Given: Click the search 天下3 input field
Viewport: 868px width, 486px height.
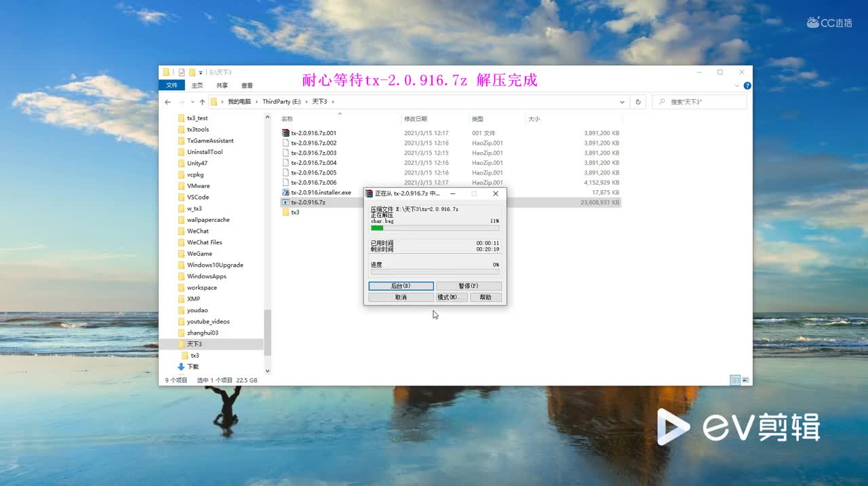Looking at the screenshot, I should (699, 102).
